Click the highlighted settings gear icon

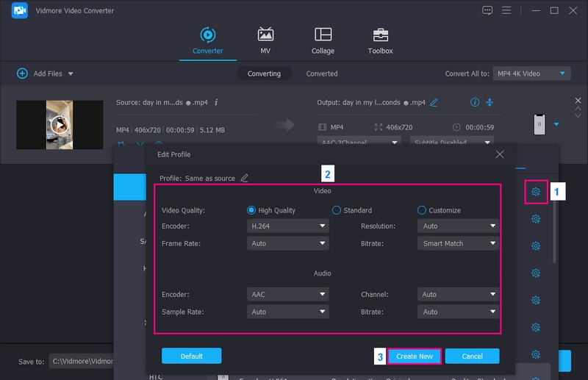coord(536,192)
